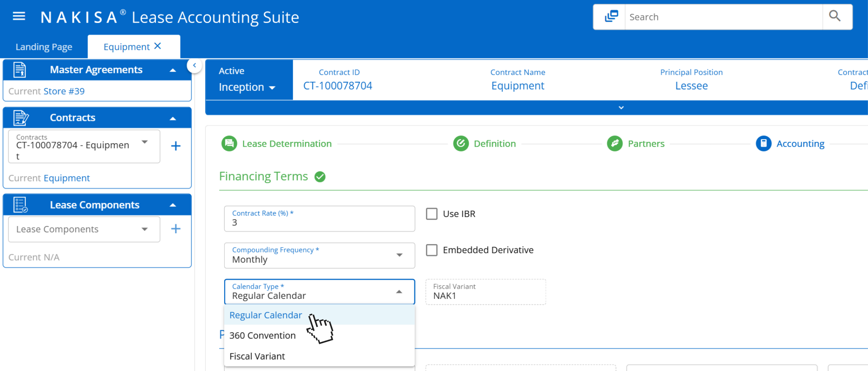The image size is (868, 371).
Task: Click the Contract Rate input field
Action: pos(320,219)
